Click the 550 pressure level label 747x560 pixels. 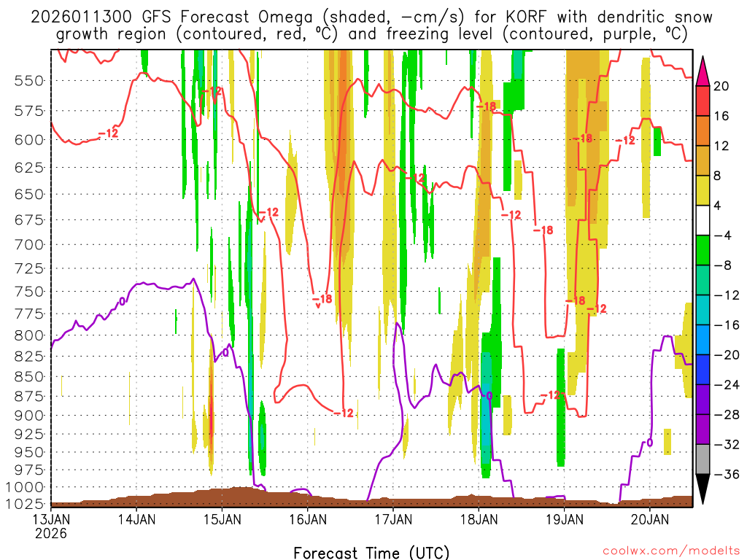point(28,80)
